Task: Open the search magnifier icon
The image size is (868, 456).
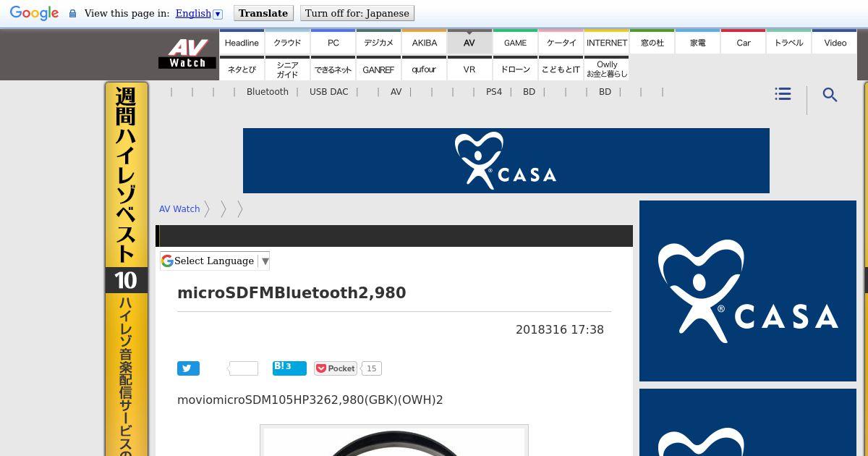Action: (830, 95)
